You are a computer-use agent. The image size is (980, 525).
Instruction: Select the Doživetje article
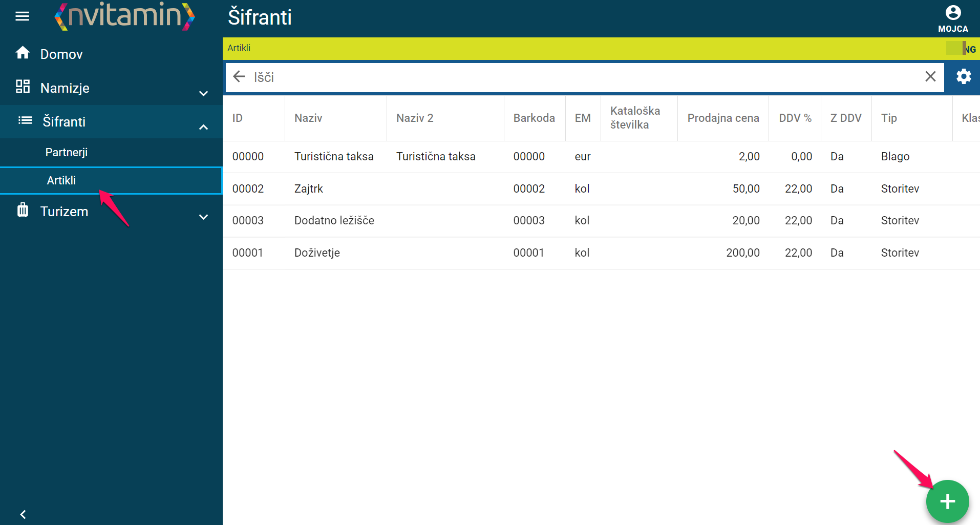coord(317,253)
